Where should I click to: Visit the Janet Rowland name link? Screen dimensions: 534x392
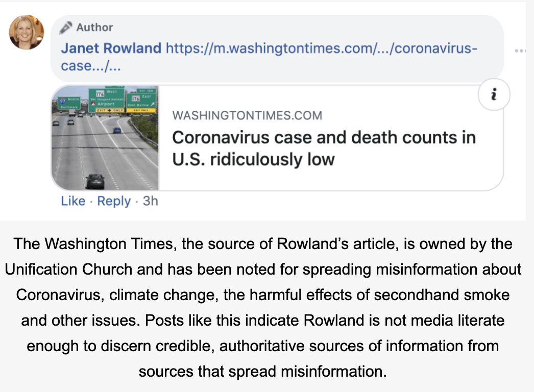pyautogui.click(x=111, y=48)
